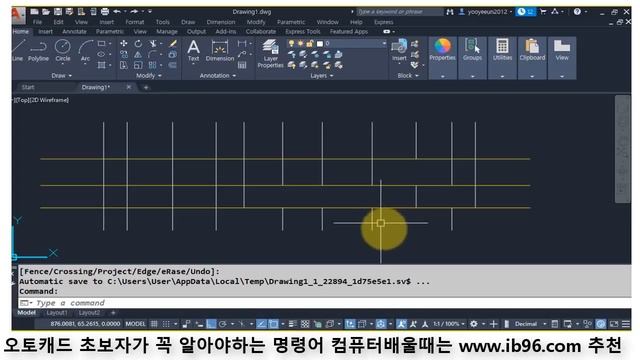Expand the Annotation panel flyout

218,76
